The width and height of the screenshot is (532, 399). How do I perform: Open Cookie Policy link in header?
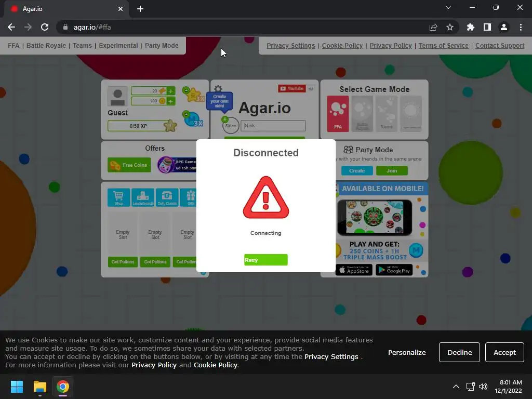point(342,46)
